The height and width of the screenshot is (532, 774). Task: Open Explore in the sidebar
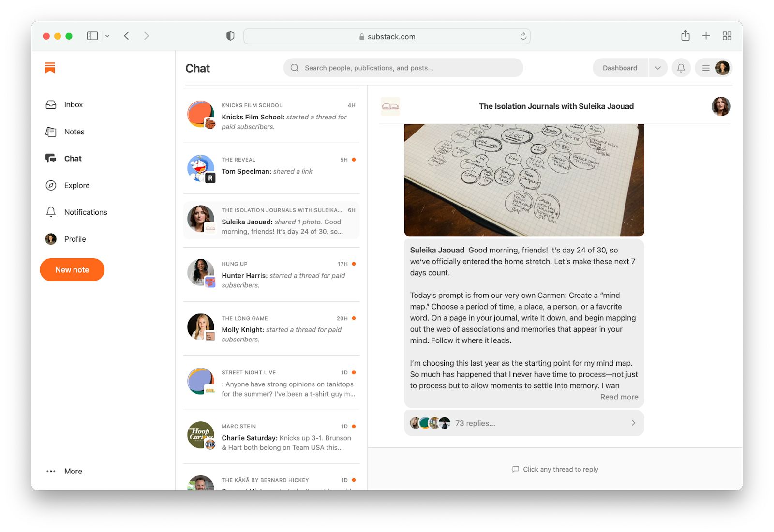tap(76, 186)
